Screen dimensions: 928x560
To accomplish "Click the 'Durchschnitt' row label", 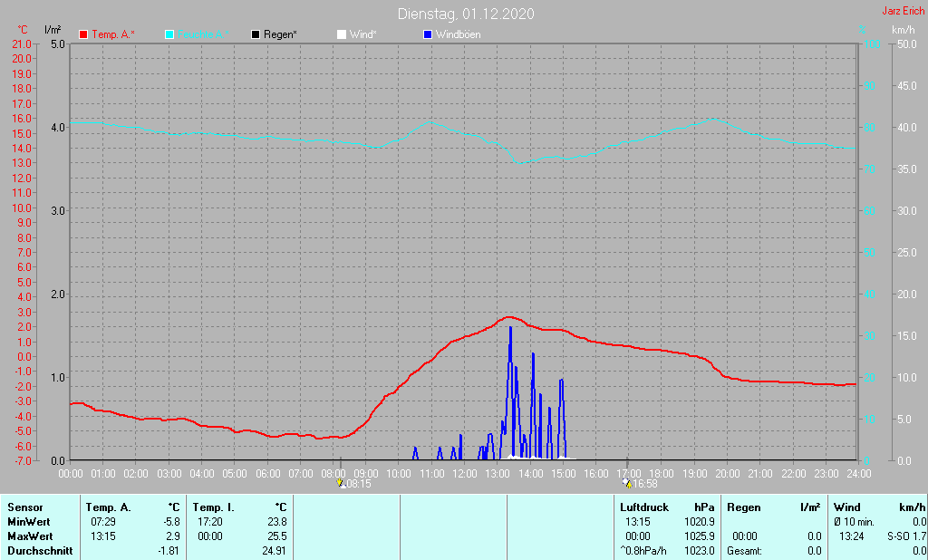I will pos(40,551).
